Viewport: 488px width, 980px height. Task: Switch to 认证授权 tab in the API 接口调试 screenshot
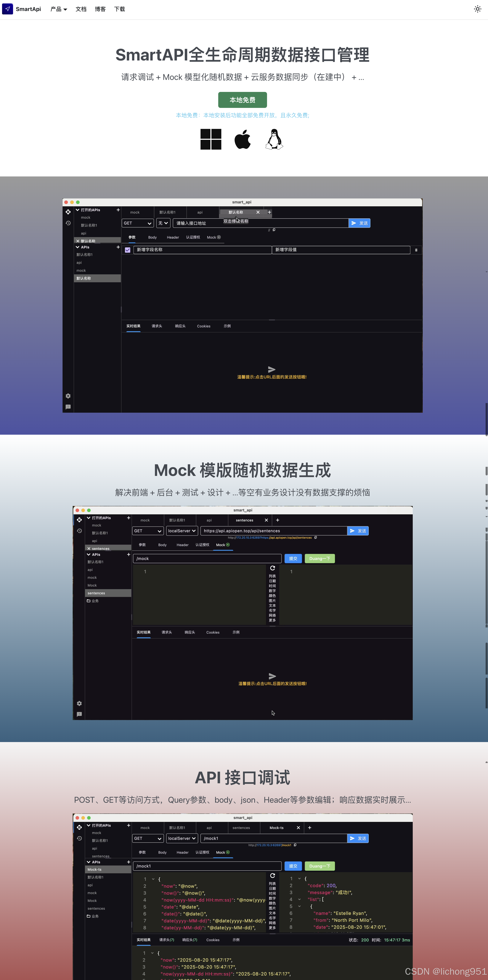tap(202, 852)
